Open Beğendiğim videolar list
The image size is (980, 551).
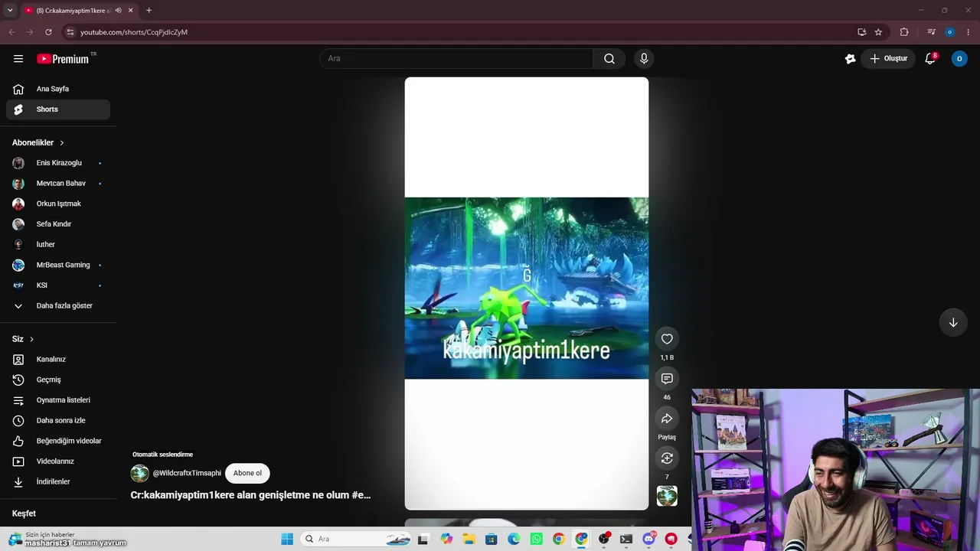pos(58,441)
